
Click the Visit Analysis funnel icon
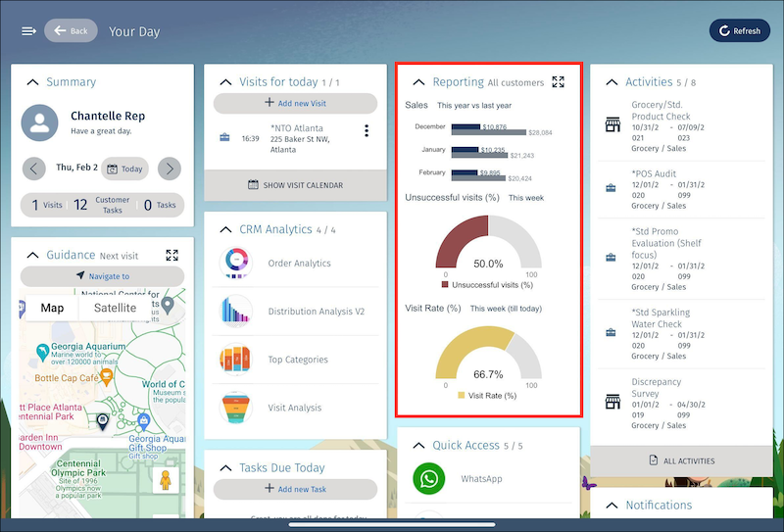click(x=236, y=408)
